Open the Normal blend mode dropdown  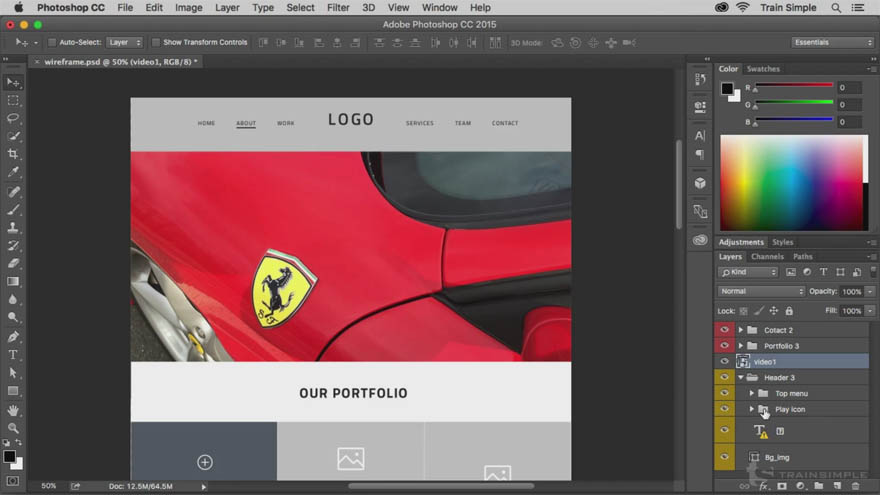tap(761, 291)
